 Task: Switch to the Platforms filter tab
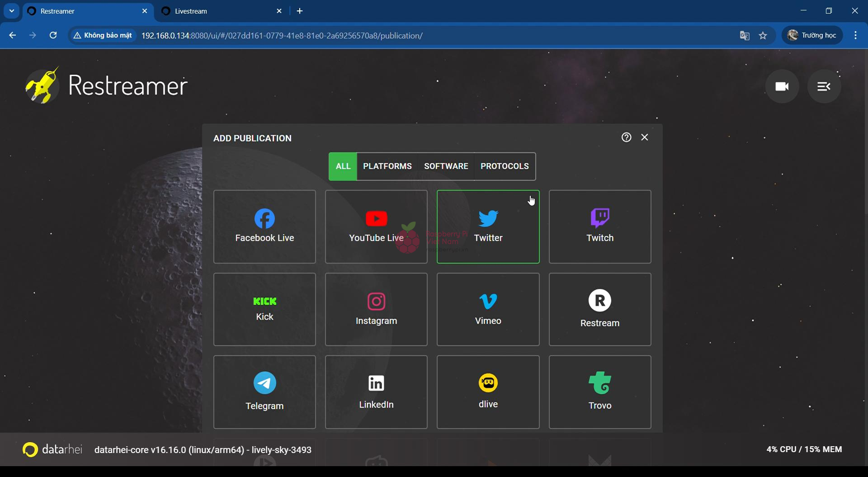[x=387, y=166]
